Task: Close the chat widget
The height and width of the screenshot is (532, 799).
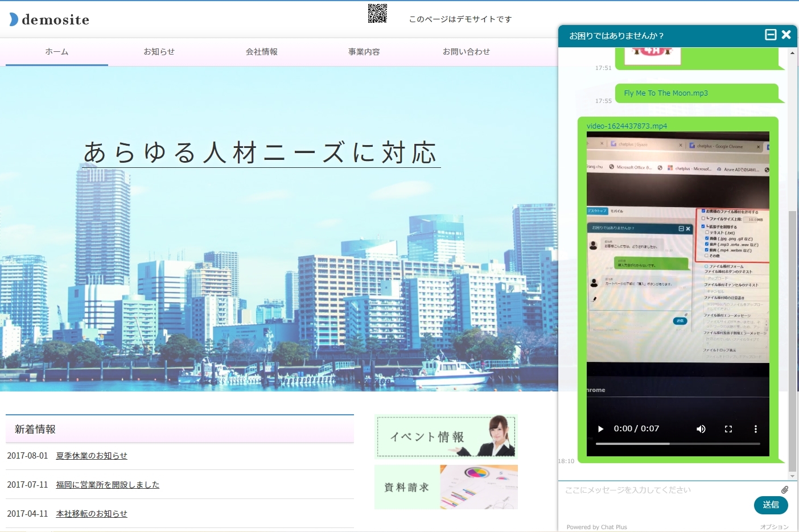Action: (786, 35)
